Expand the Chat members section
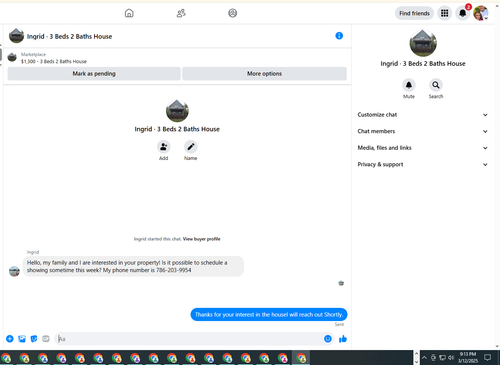This screenshot has height=365, width=500. coord(422,131)
